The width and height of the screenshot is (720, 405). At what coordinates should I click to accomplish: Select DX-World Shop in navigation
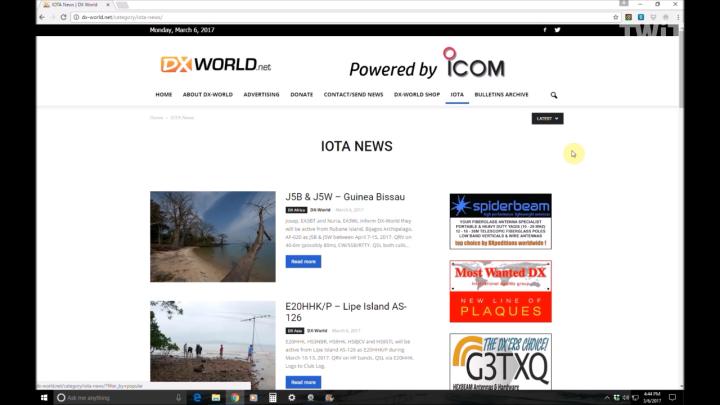tap(416, 95)
